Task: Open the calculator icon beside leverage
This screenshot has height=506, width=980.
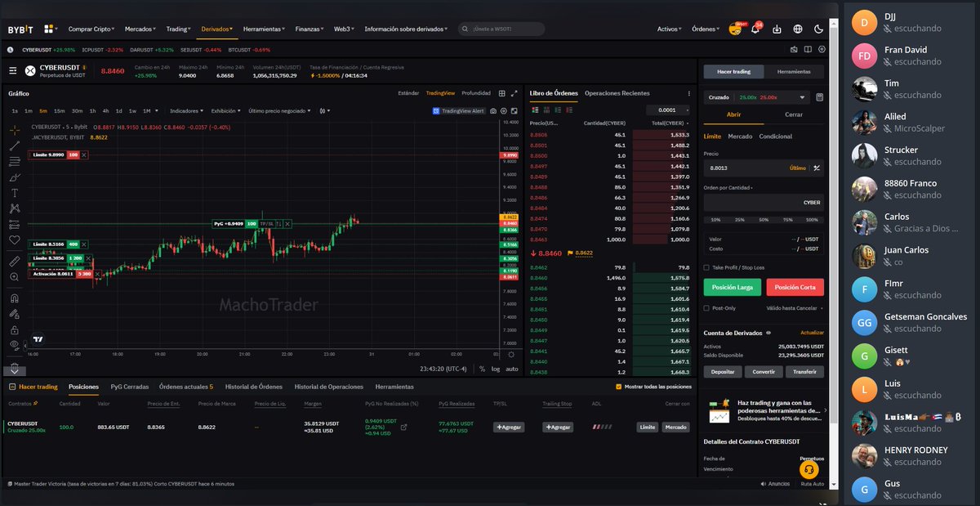Action: click(x=819, y=97)
